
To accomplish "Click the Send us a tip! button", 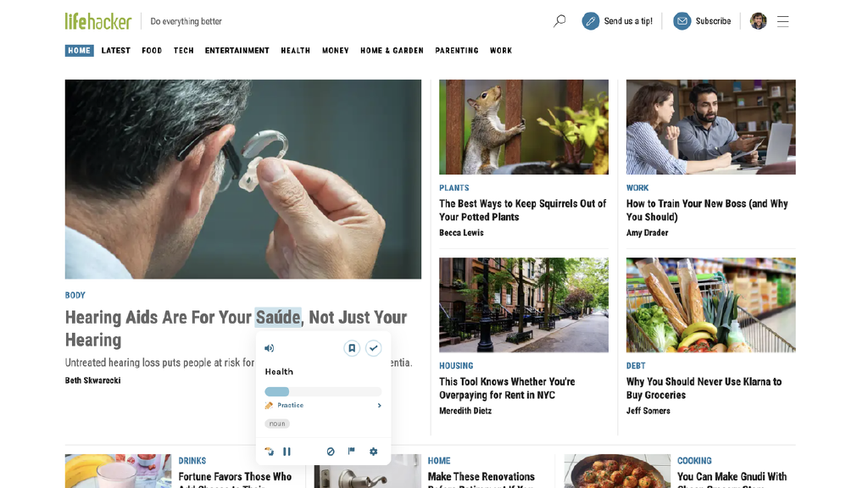I will 616,19.
